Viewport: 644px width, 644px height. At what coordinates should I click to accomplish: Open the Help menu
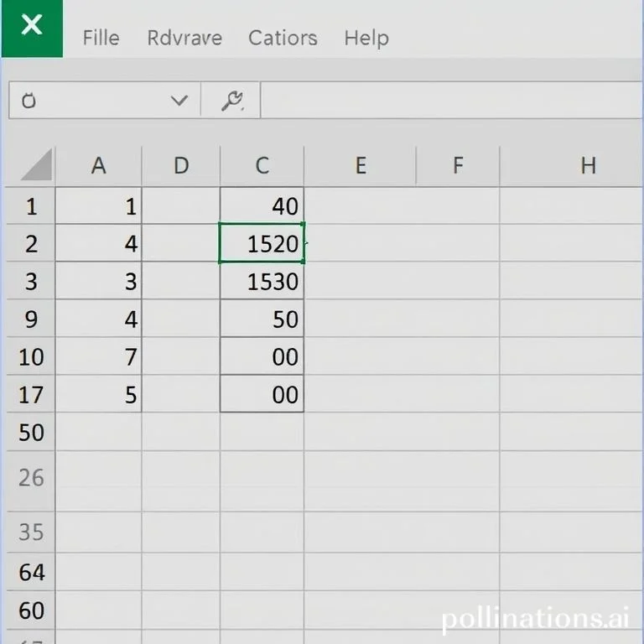(366, 39)
